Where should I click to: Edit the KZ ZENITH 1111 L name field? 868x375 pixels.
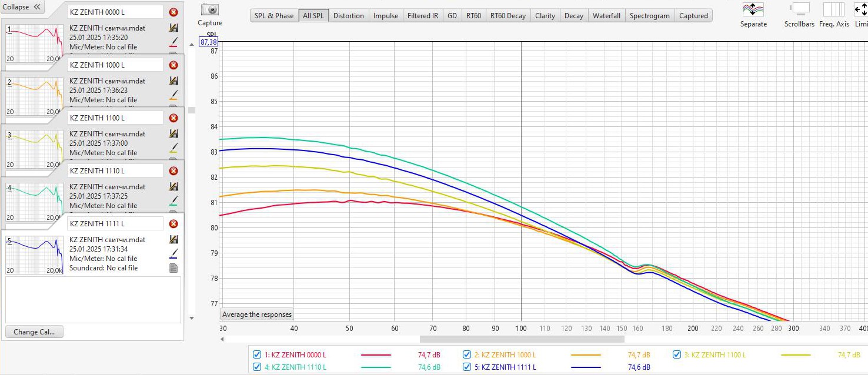click(x=115, y=223)
